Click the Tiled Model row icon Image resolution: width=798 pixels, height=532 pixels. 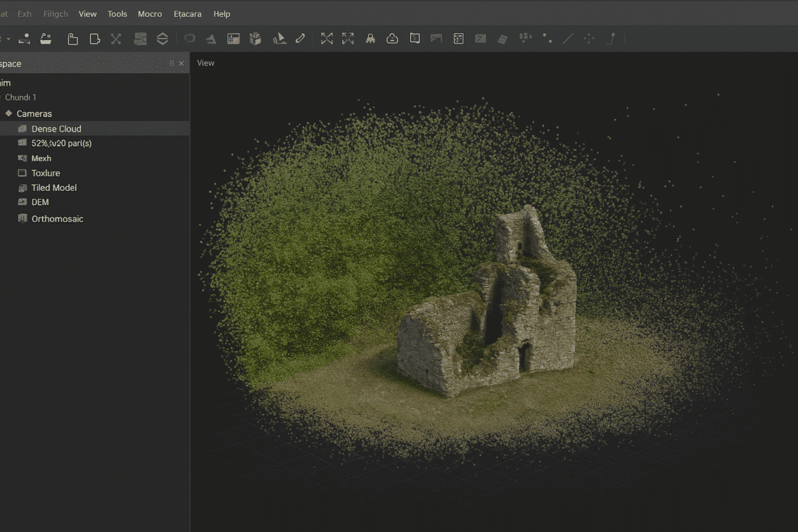[23, 188]
